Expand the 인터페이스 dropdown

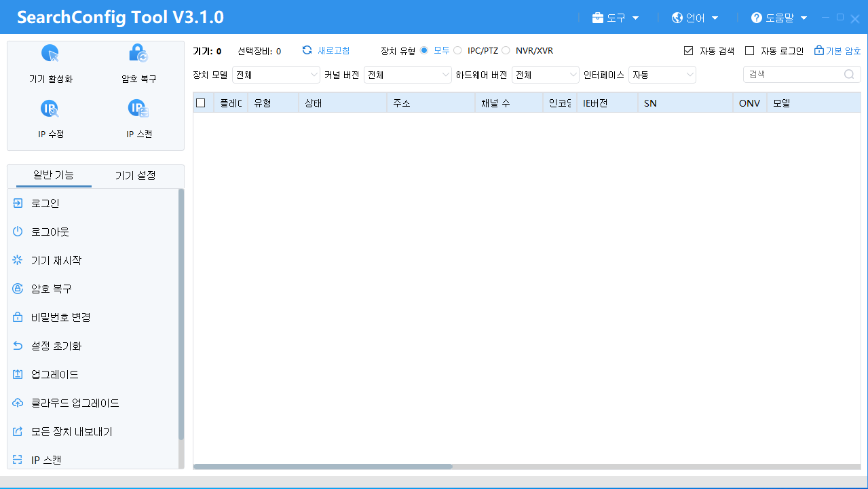click(x=662, y=75)
